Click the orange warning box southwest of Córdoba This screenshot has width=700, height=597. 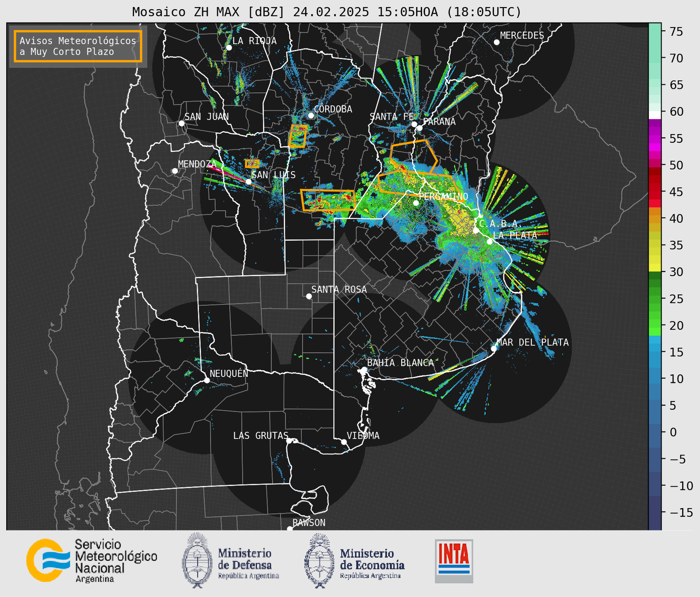[x=298, y=136]
